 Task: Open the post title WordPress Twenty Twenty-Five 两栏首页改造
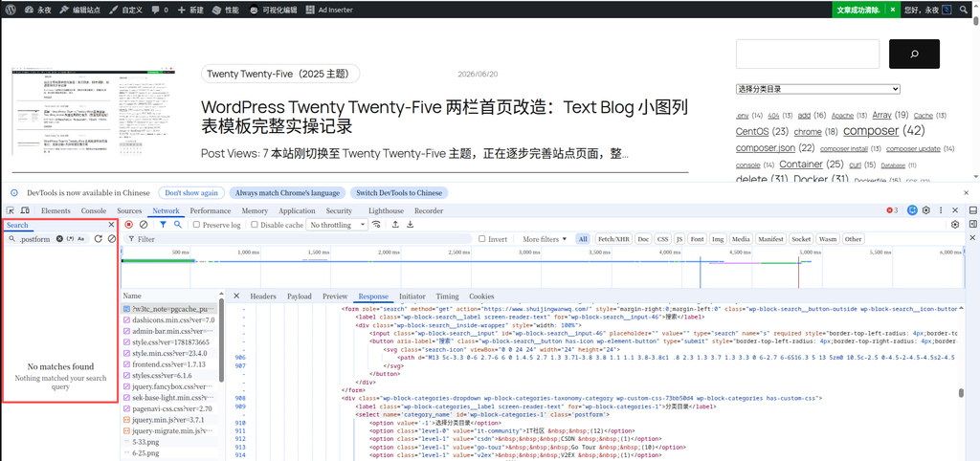pyautogui.click(x=444, y=117)
